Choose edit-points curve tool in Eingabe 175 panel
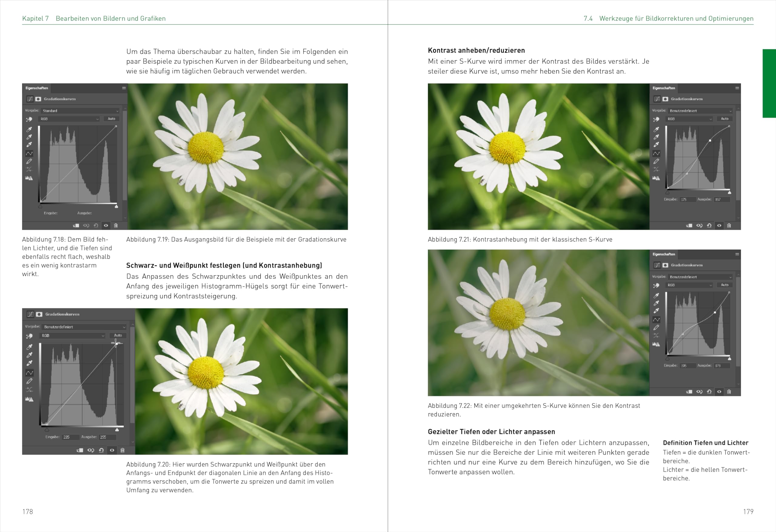 [x=656, y=153]
